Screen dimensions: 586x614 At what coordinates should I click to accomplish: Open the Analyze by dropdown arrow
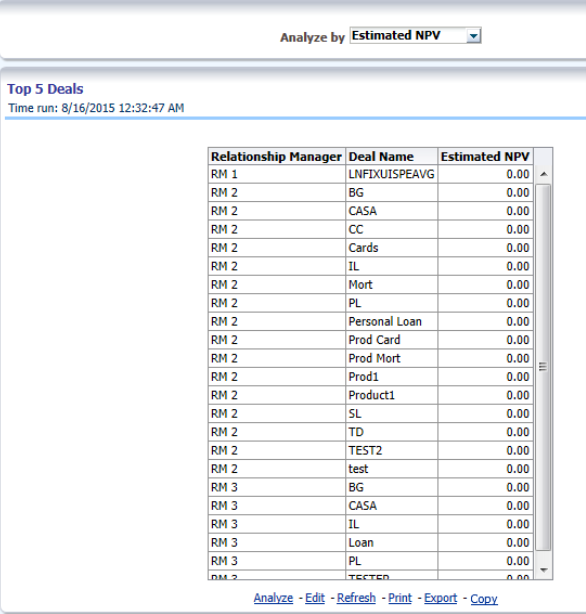473,36
